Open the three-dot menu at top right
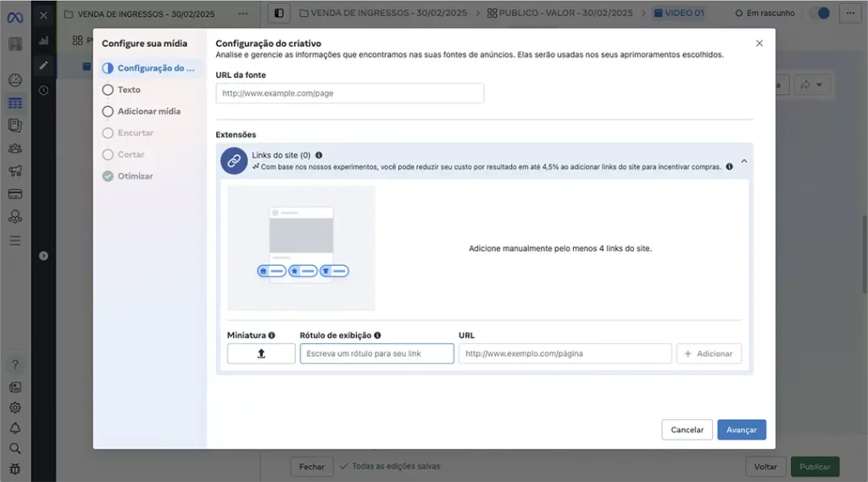 tap(848, 14)
